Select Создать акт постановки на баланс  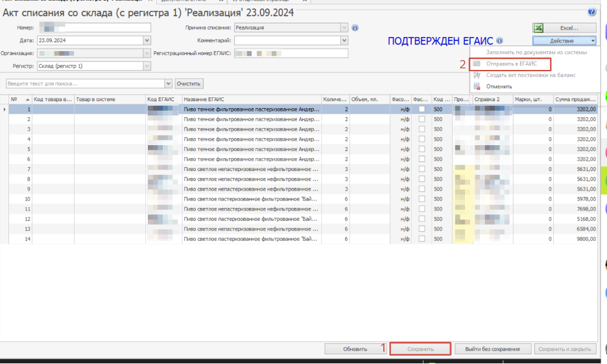530,75
